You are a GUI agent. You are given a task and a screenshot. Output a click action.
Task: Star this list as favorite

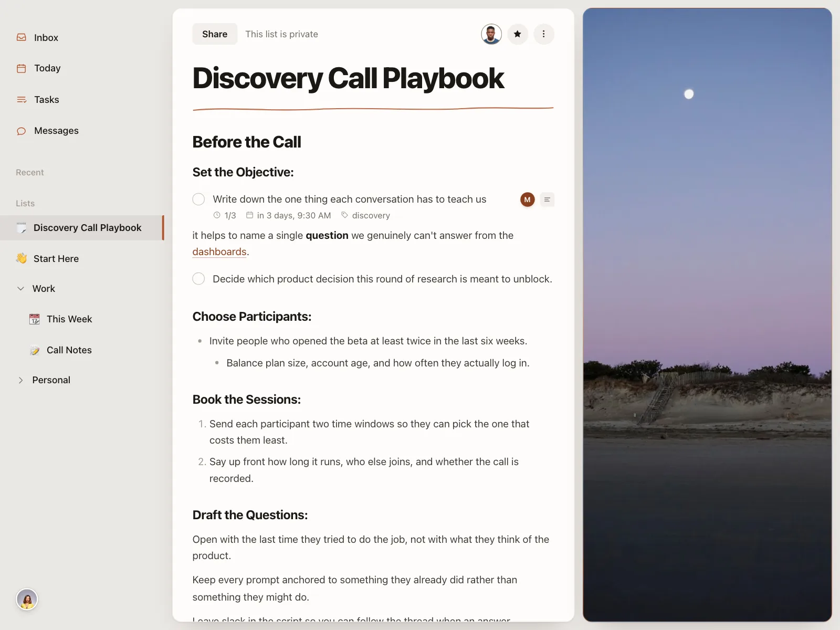click(x=518, y=34)
